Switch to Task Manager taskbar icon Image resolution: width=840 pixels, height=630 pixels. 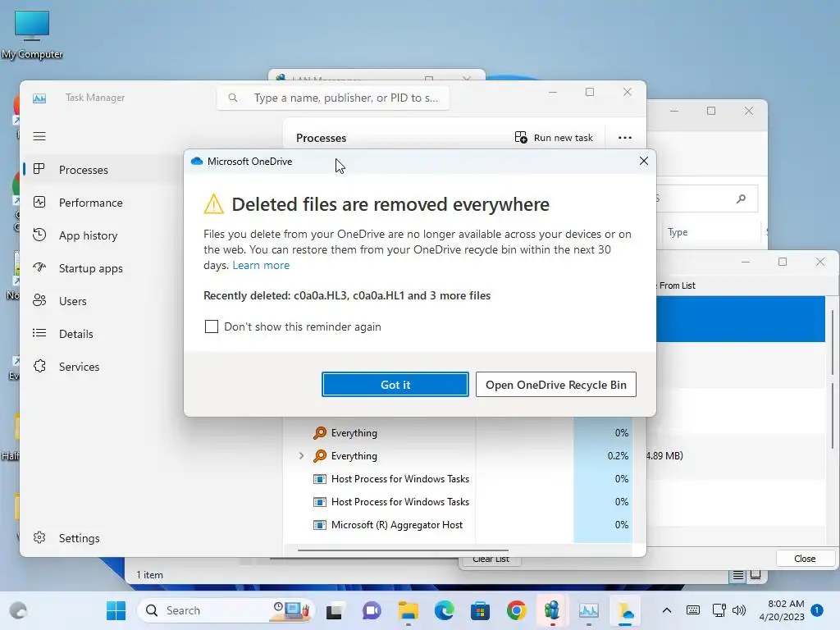(x=588, y=610)
